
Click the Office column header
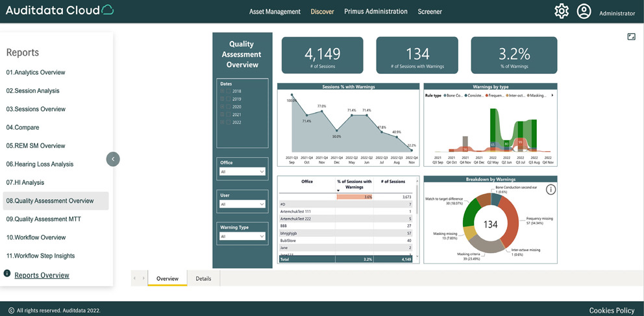(x=307, y=182)
